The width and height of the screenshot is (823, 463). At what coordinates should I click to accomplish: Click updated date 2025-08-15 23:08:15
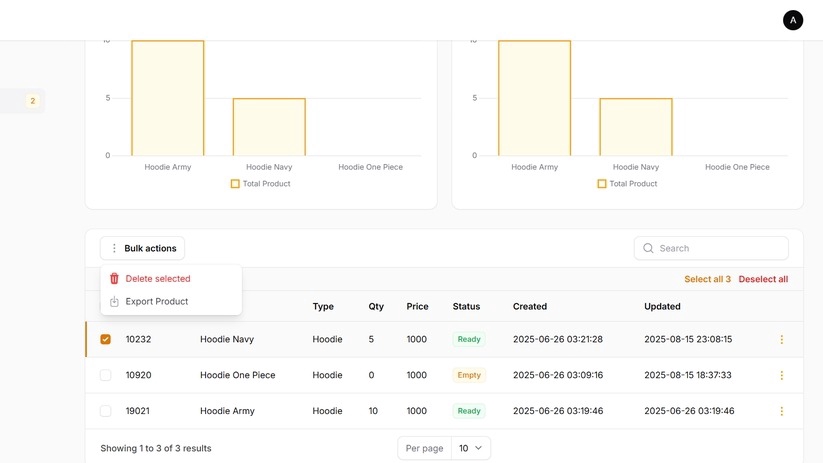688,339
